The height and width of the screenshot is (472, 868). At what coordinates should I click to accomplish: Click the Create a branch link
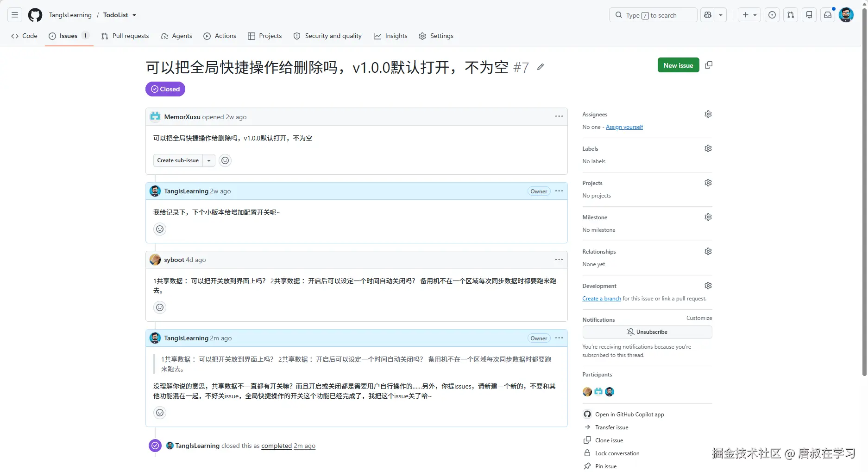coord(602,299)
